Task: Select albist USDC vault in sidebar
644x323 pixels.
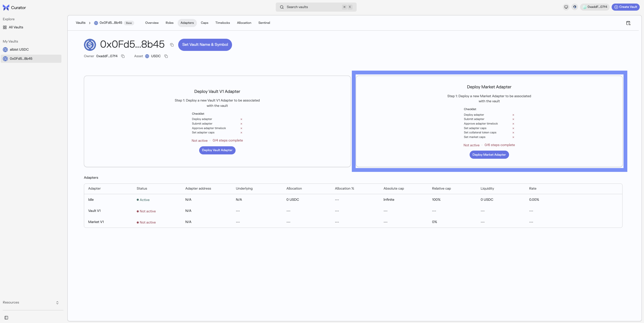Action: pos(19,50)
